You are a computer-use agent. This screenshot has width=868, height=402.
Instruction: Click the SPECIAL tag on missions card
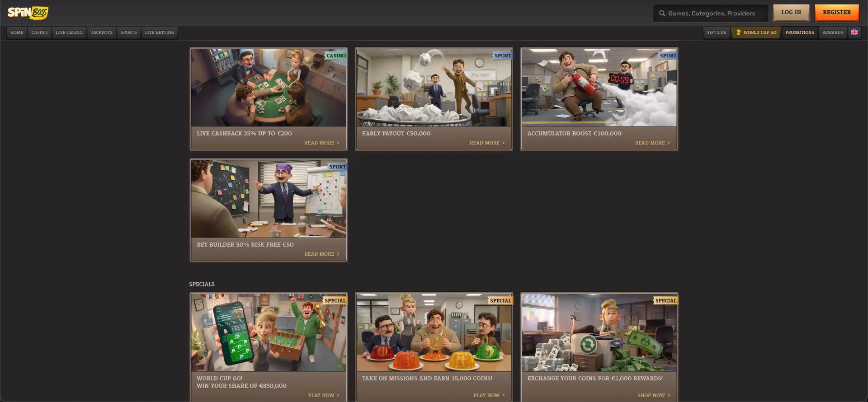click(500, 300)
